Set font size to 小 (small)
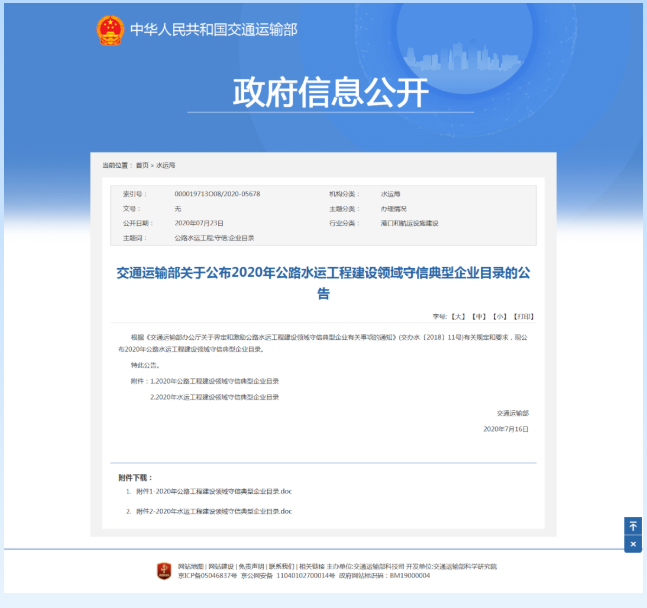This screenshot has height=608, width=647. coord(500,315)
